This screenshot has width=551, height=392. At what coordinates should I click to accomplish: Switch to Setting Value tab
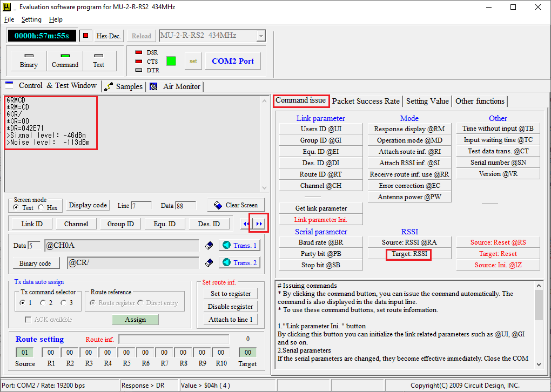coord(427,101)
